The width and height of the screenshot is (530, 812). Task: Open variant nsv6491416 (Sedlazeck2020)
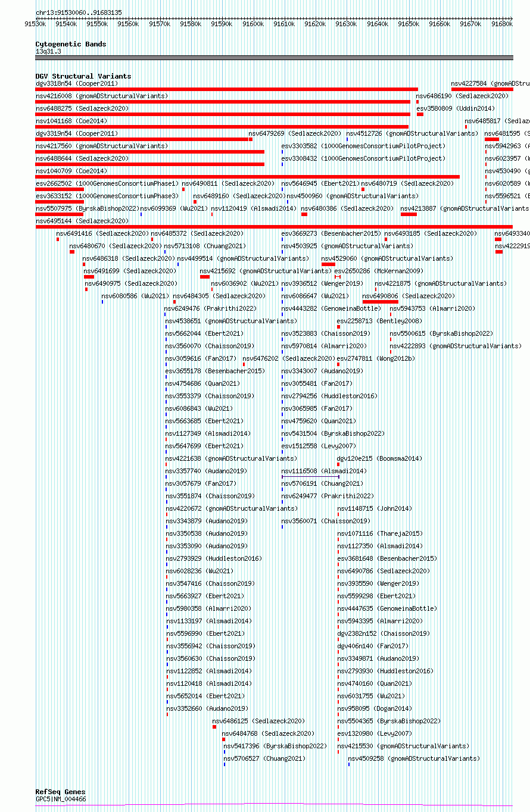102,233
